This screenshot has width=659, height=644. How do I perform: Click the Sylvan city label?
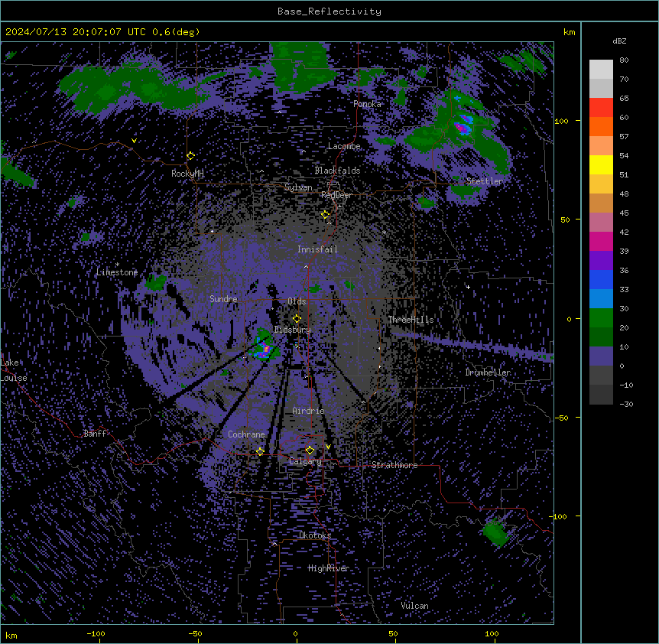(x=298, y=187)
